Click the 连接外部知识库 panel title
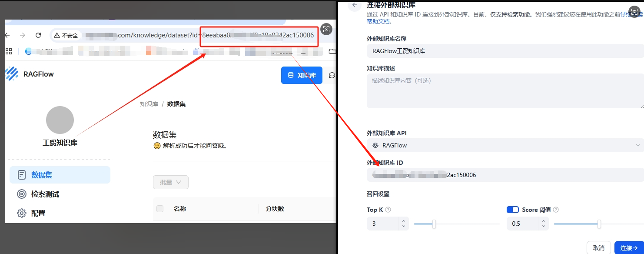Image resolution: width=644 pixels, height=254 pixels. (391, 5)
